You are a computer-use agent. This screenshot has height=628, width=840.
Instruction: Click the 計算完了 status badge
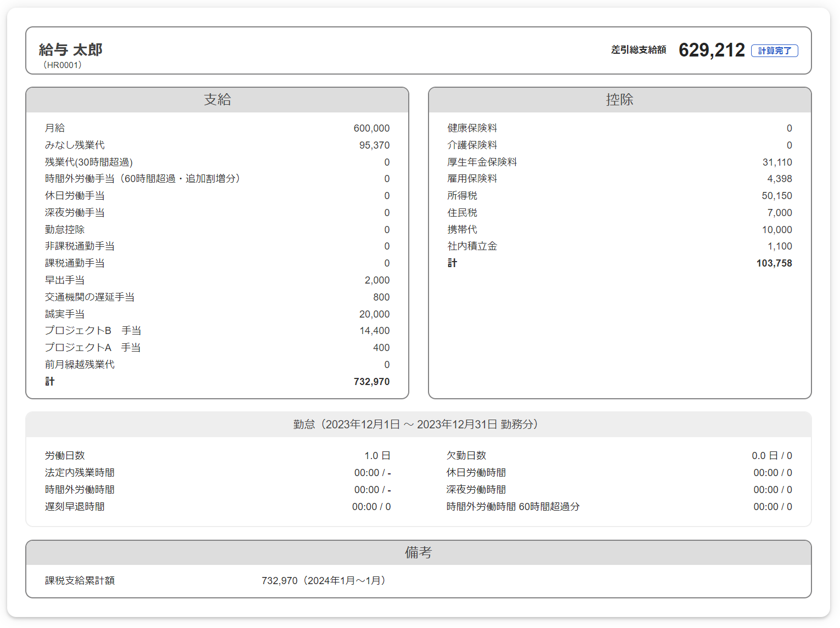coord(774,50)
